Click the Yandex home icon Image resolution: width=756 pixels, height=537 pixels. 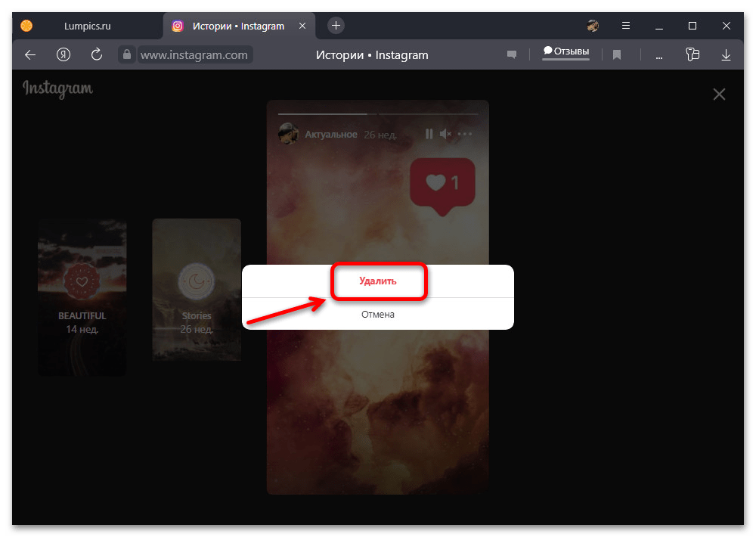pyautogui.click(x=64, y=54)
